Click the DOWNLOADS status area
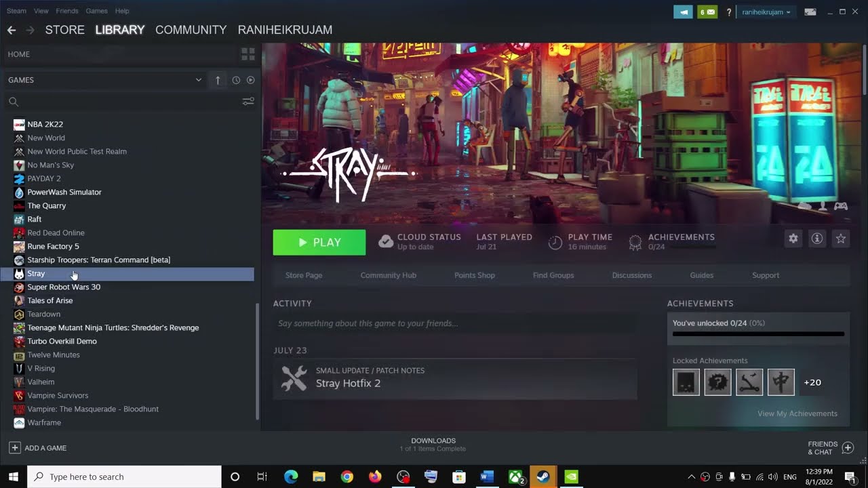 [x=433, y=445]
